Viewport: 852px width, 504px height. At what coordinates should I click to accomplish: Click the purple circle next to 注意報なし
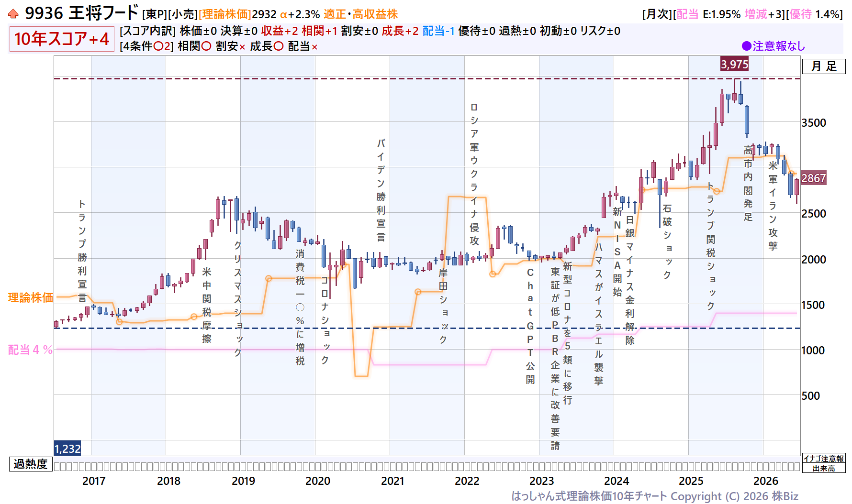tap(746, 46)
